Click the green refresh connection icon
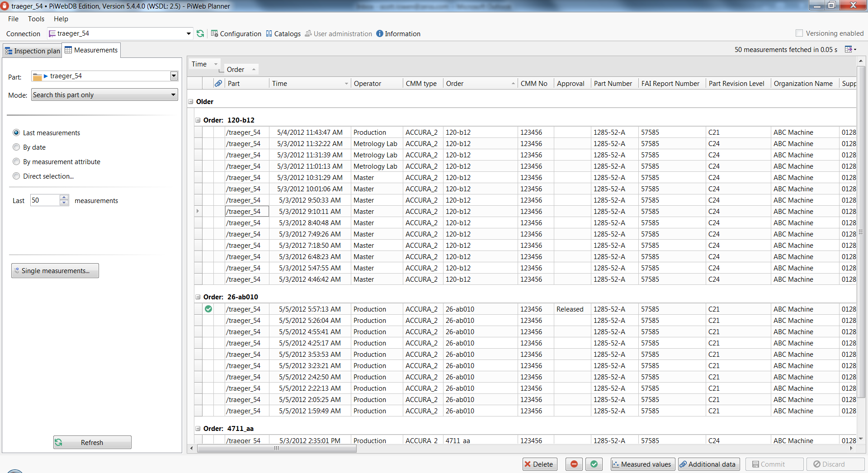The image size is (868, 473). [200, 33]
